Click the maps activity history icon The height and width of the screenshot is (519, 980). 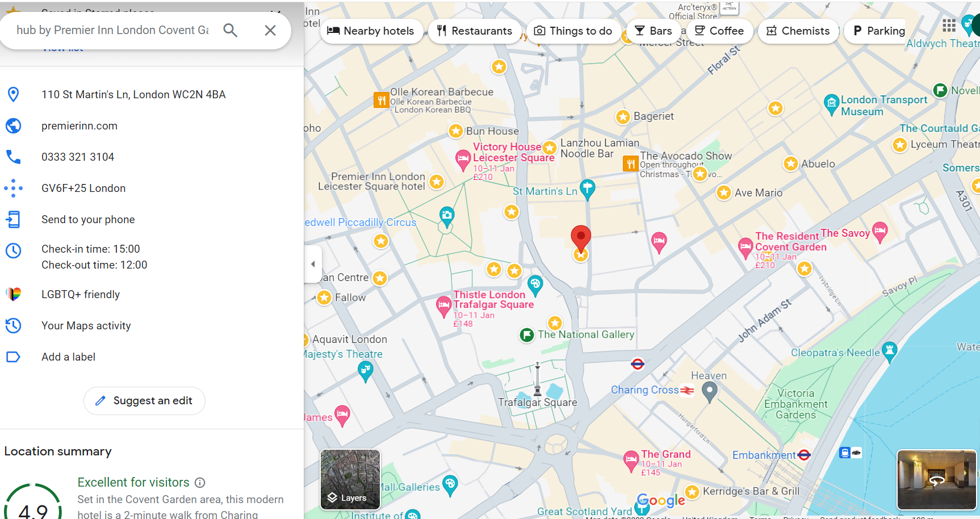pyautogui.click(x=13, y=325)
